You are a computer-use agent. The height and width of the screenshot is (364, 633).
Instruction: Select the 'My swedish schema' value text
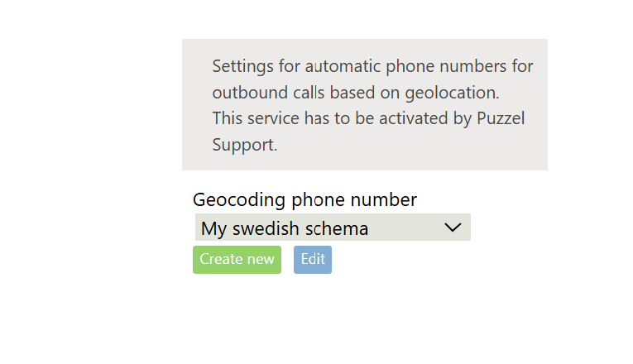tap(285, 228)
